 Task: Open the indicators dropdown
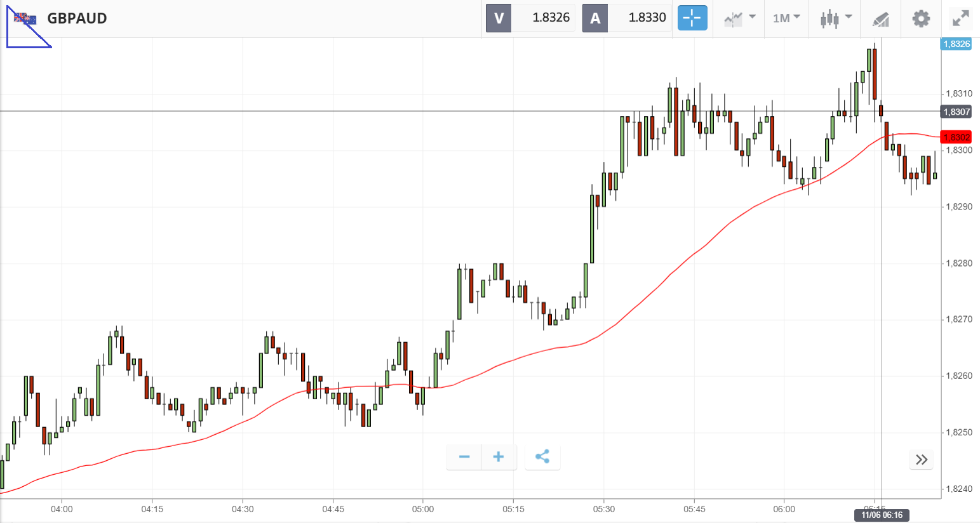click(740, 18)
